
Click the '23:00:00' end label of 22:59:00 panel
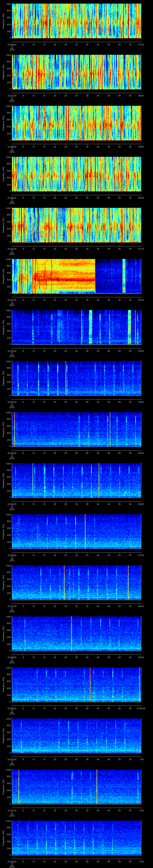point(141,708)
